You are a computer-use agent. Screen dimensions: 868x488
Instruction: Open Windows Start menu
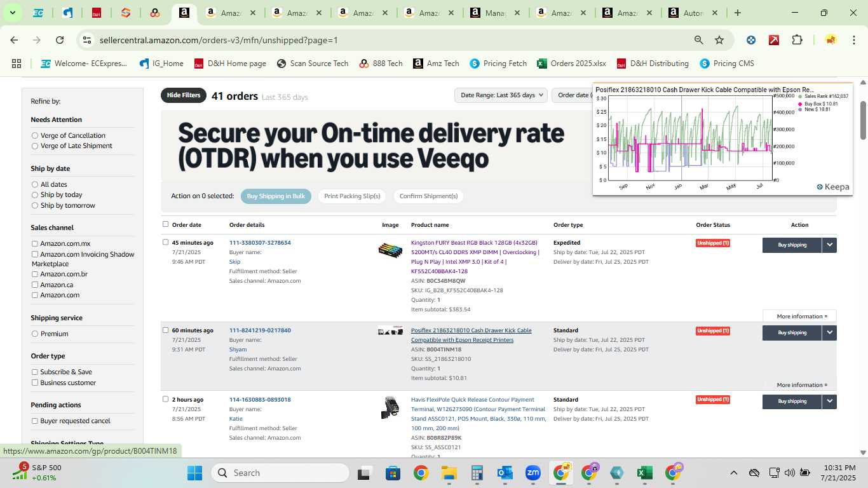[194, 473]
